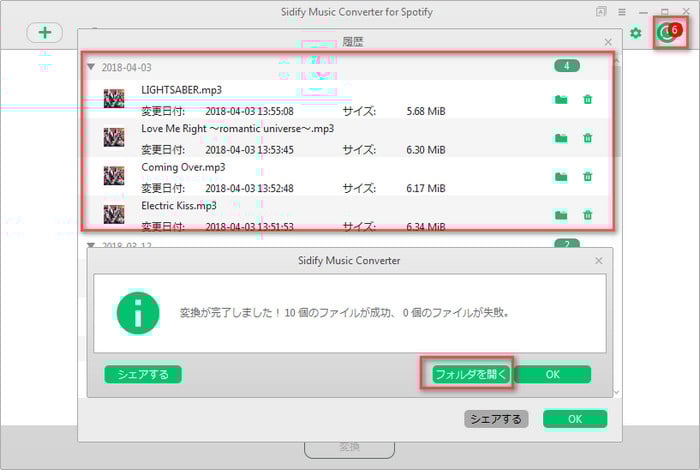Click Electric Kiss.mp3 album thumbnail
Image resolution: width=700 pixels, height=470 pixels.
point(114,215)
